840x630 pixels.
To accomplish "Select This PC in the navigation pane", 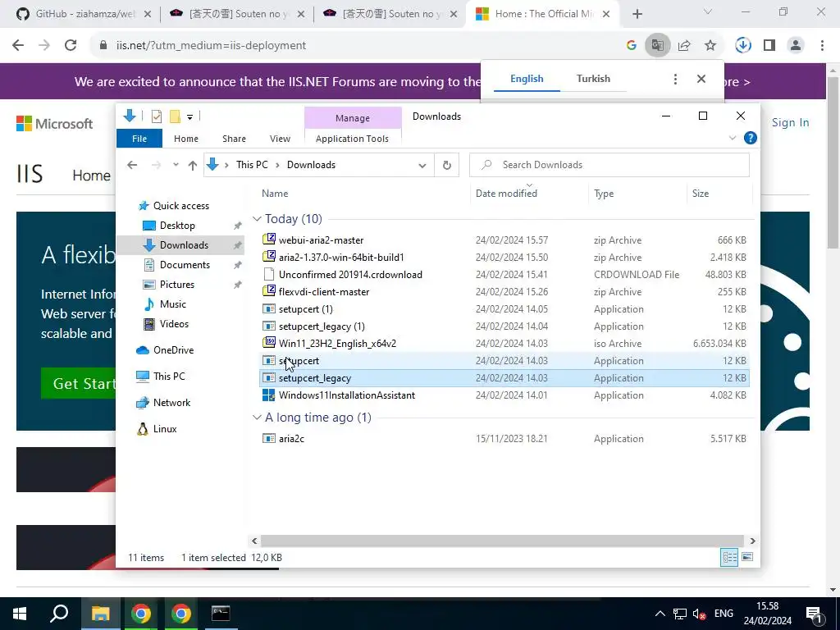I will [169, 377].
